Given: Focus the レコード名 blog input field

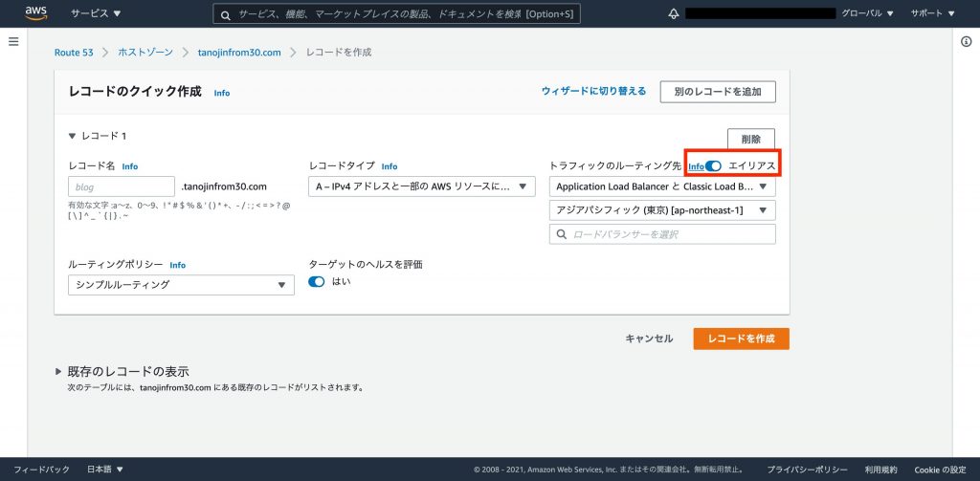Looking at the screenshot, I should click(122, 186).
